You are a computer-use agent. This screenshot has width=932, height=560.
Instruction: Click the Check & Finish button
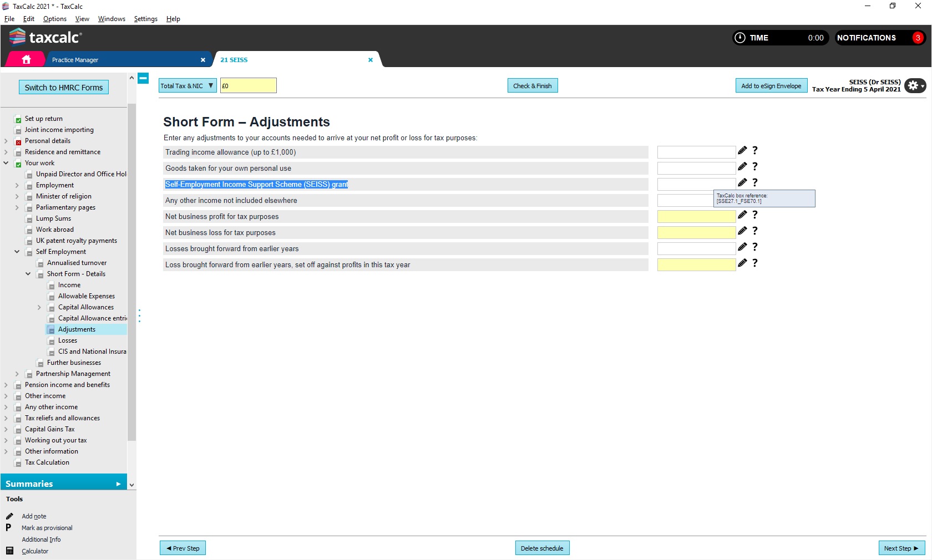click(x=533, y=86)
